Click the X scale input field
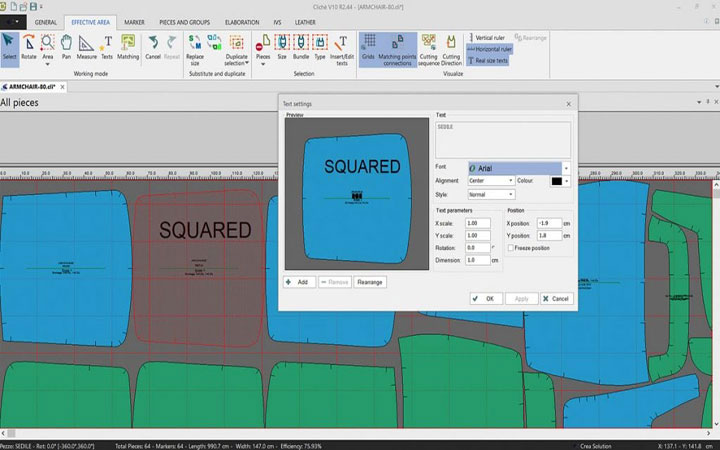720x450 pixels. [x=477, y=223]
